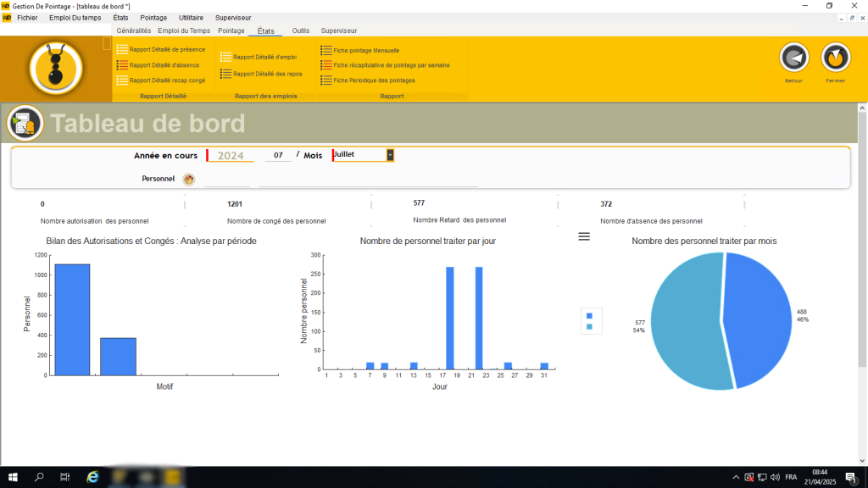Image resolution: width=868 pixels, height=488 pixels.
Task: Switch to the Généralités ribbon tab
Action: click(x=134, y=30)
